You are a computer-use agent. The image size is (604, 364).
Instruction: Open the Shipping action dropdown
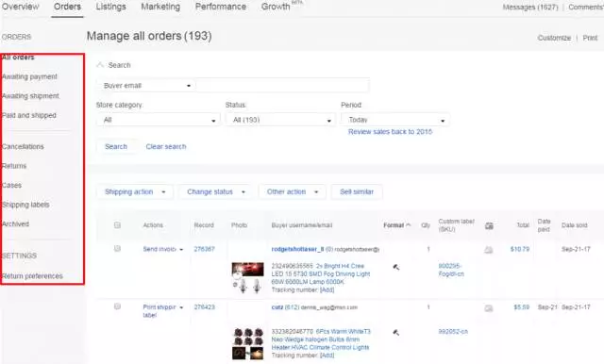click(135, 191)
